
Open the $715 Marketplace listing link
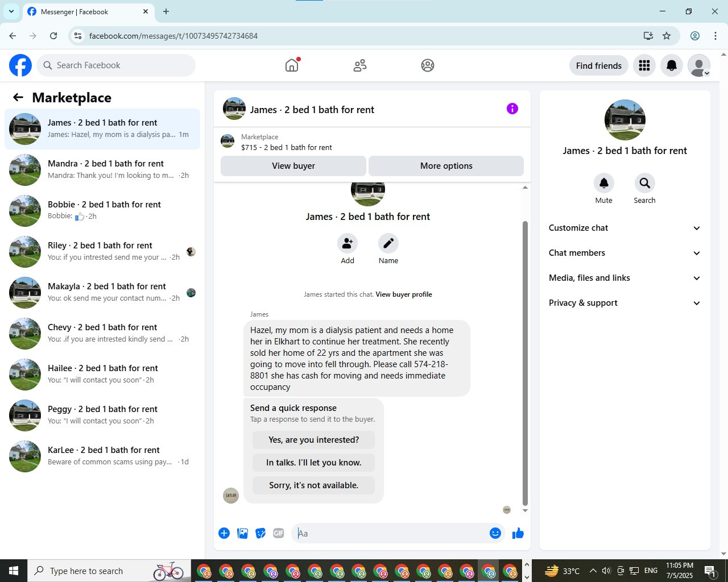[x=286, y=147]
